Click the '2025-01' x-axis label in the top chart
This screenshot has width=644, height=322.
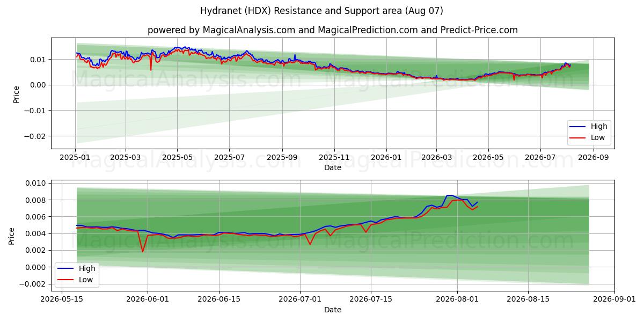tap(75, 158)
